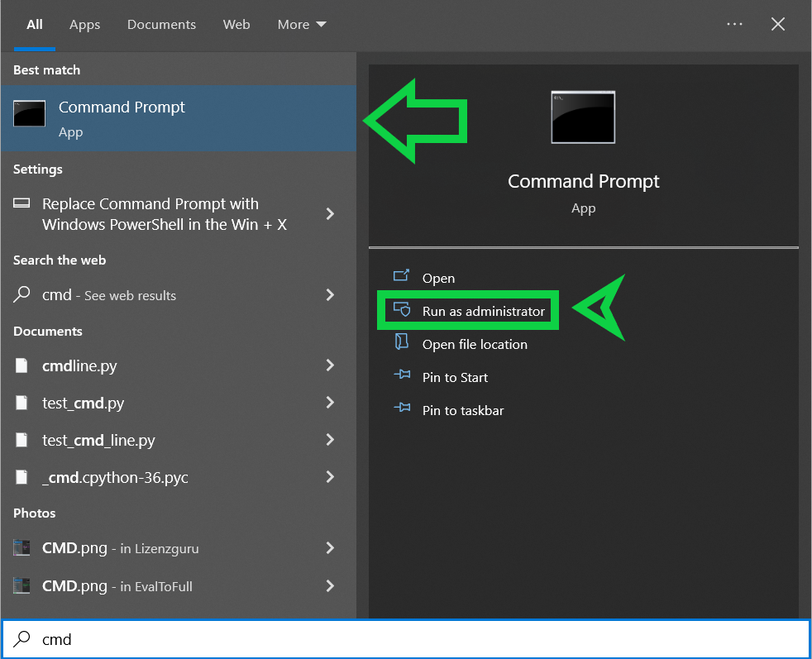The width and height of the screenshot is (812, 659).
Task: Click the file icon of _cmd.cpython-36.pyc
Action: pos(21,477)
